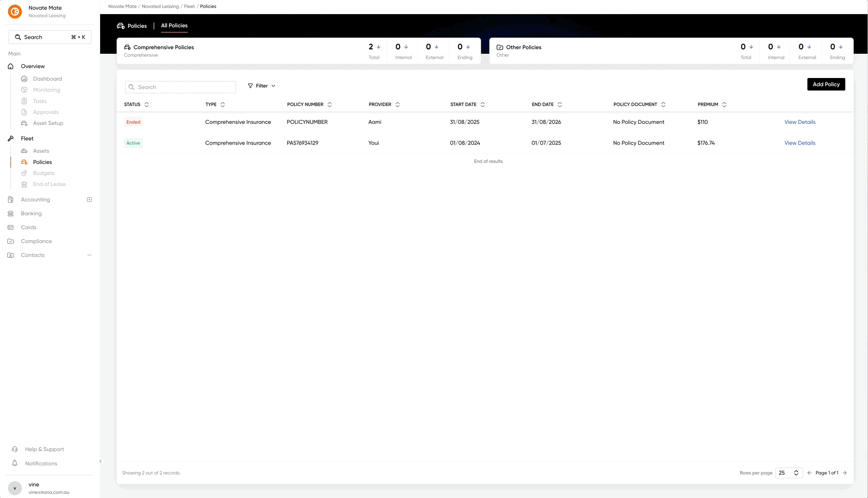Switch to the All Policies tab

[x=174, y=26]
